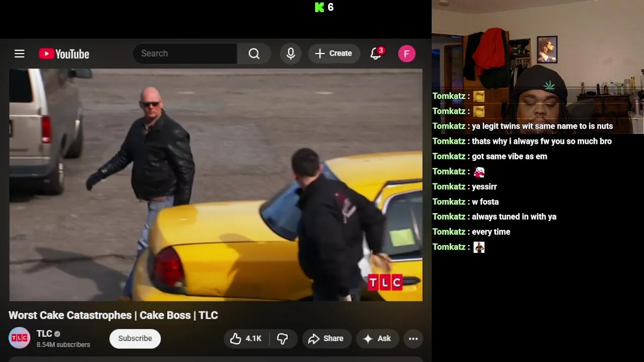Click the YouTube logo

point(64,54)
